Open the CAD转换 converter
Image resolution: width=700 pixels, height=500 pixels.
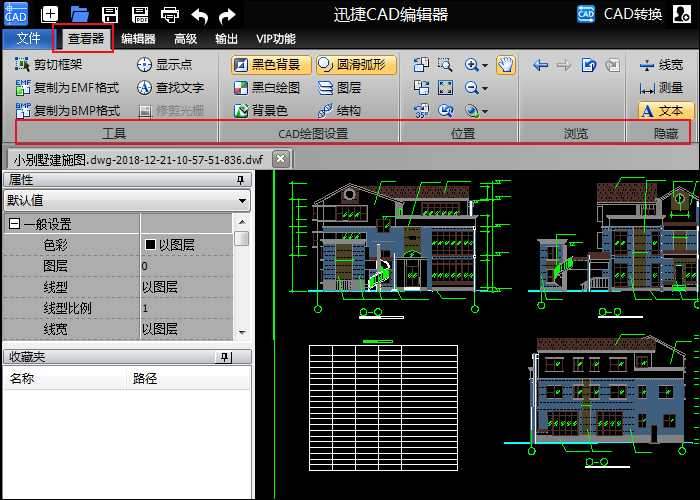tap(619, 14)
